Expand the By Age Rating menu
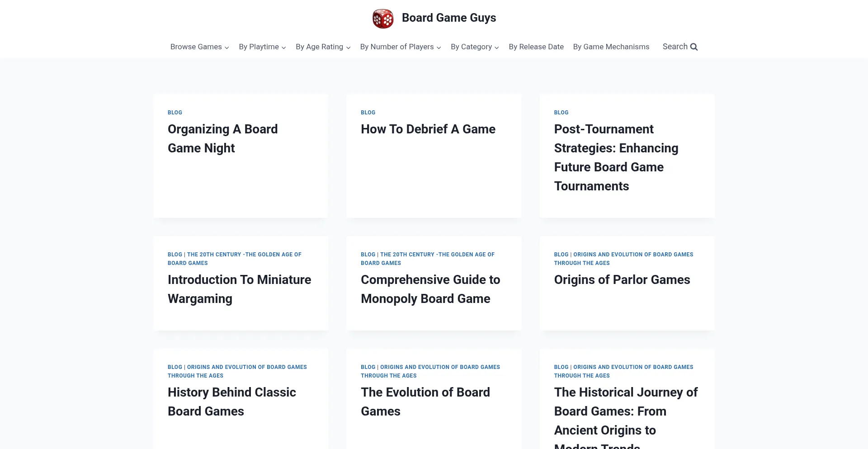The height and width of the screenshot is (449, 868). click(323, 47)
